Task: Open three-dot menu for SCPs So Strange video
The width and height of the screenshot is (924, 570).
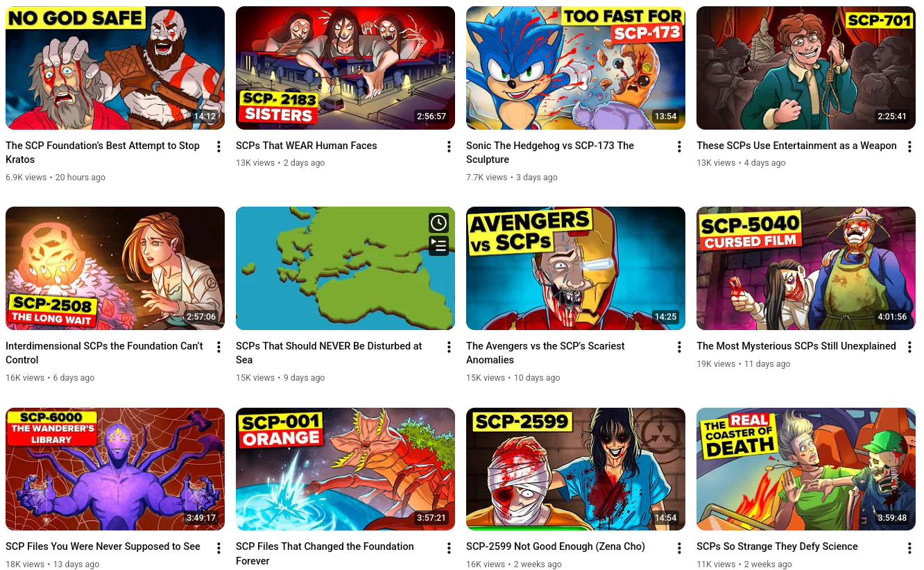Action: 909,548
